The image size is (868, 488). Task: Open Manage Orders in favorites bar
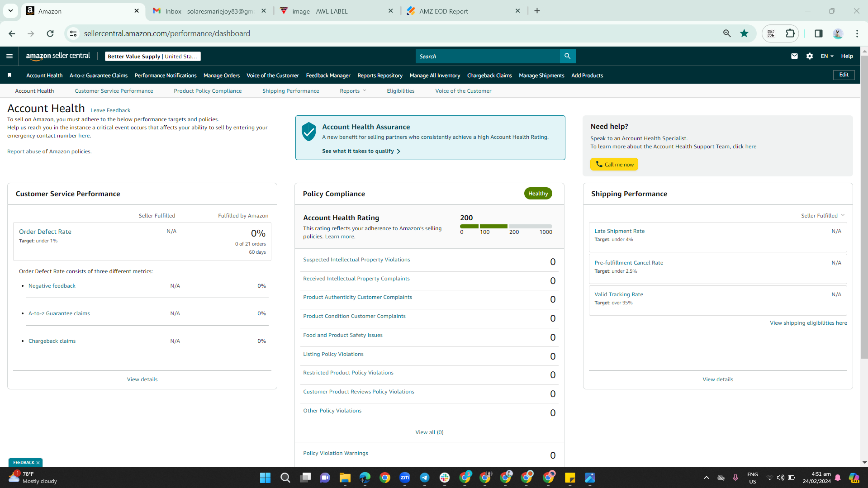click(222, 76)
